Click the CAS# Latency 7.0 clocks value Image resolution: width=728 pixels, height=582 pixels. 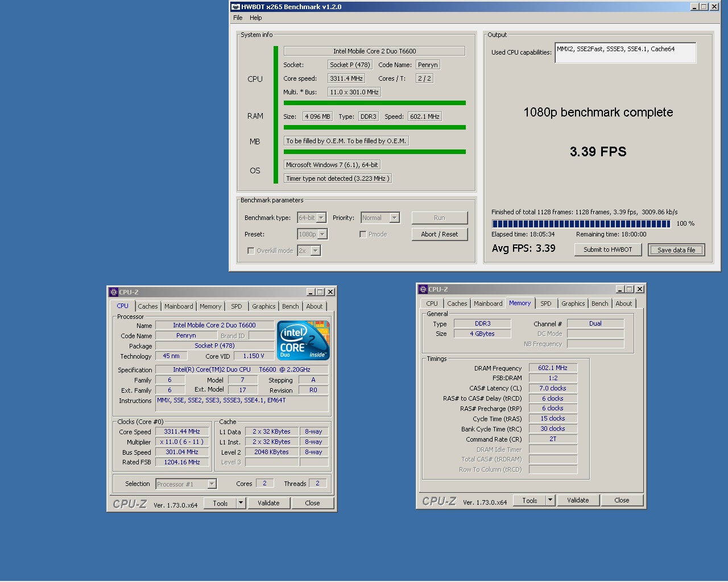point(553,388)
